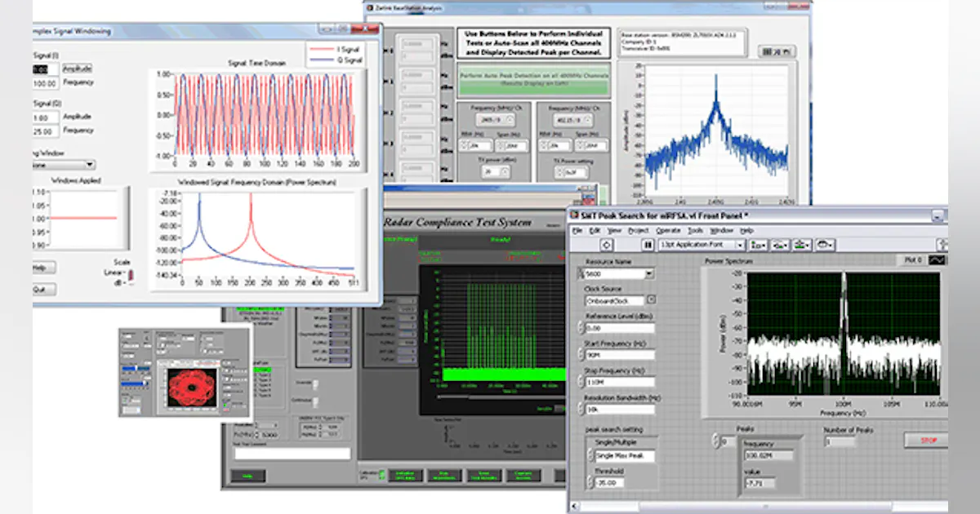980x514 pixels.
Task: Open the Resize Objects toolbar icon
Action: pos(801,244)
